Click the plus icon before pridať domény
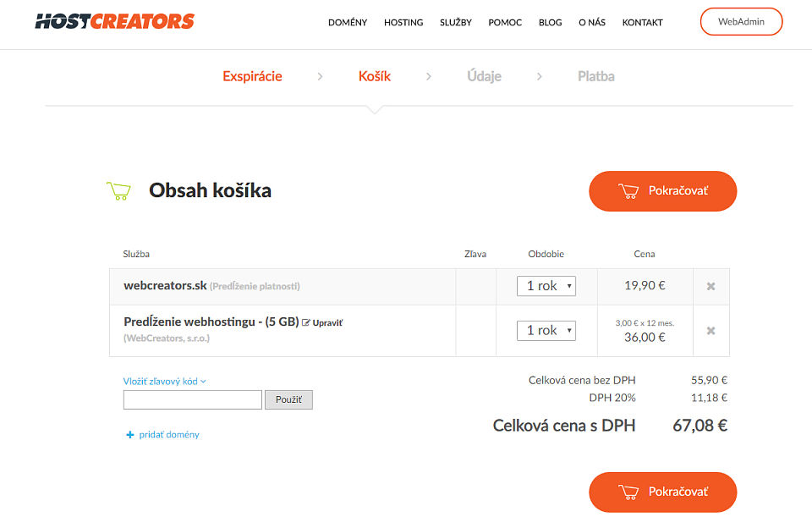This screenshot has height=528, width=812. tap(130, 435)
